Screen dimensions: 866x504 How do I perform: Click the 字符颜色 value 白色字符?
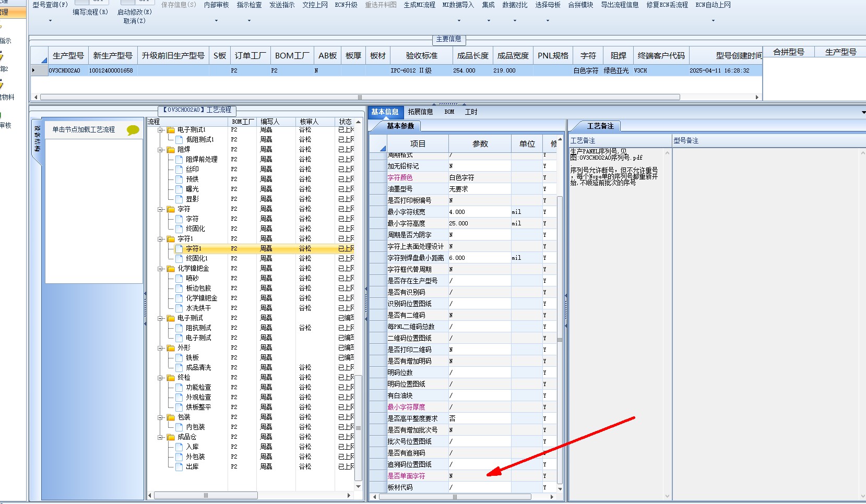(x=461, y=177)
